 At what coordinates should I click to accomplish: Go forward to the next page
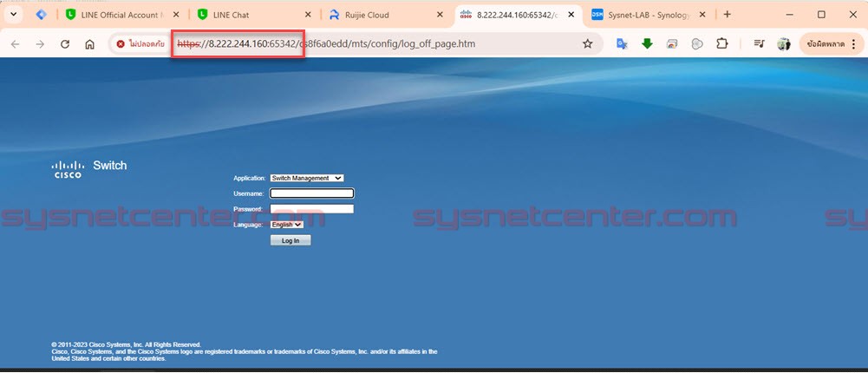tap(40, 44)
